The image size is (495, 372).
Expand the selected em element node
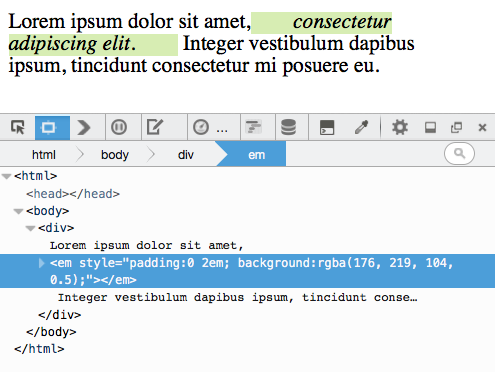click(x=41, y=263)
